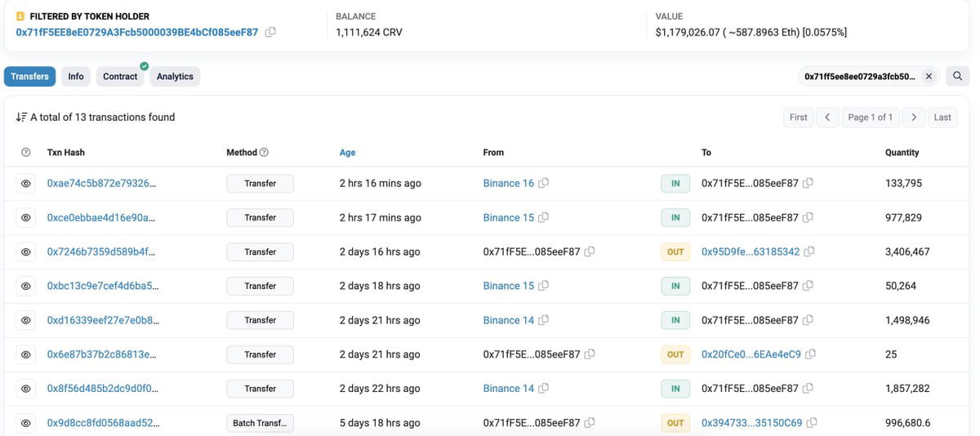Click help icon left of Txn Hash
980x436 pixels.
(25, 153)
